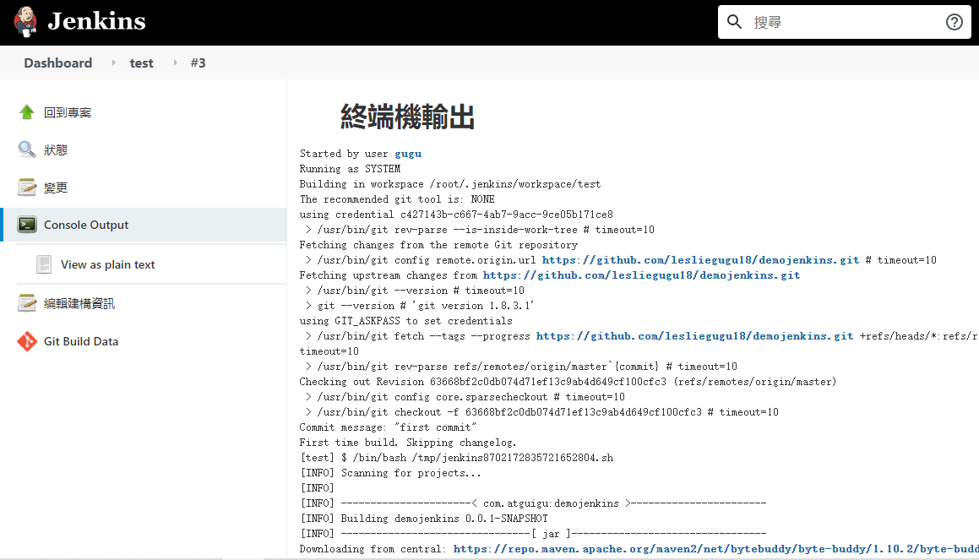
Task: Click the 'git rev-parse --is-inside-work-tree' line
Action: [480, 230]
